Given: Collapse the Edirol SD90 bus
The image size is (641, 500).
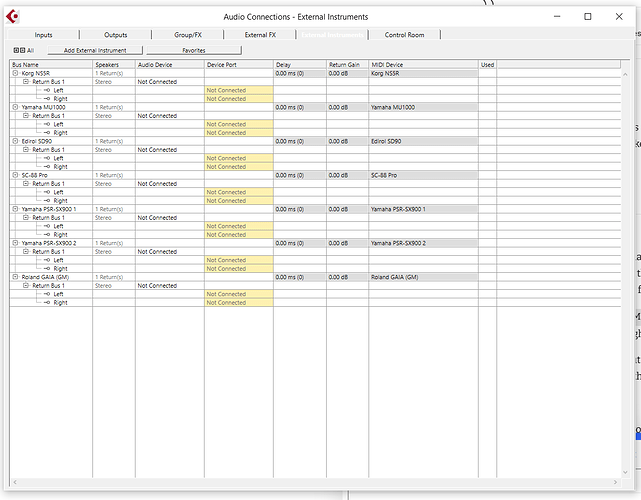Looking at the screenshot, I should point(15,141).
